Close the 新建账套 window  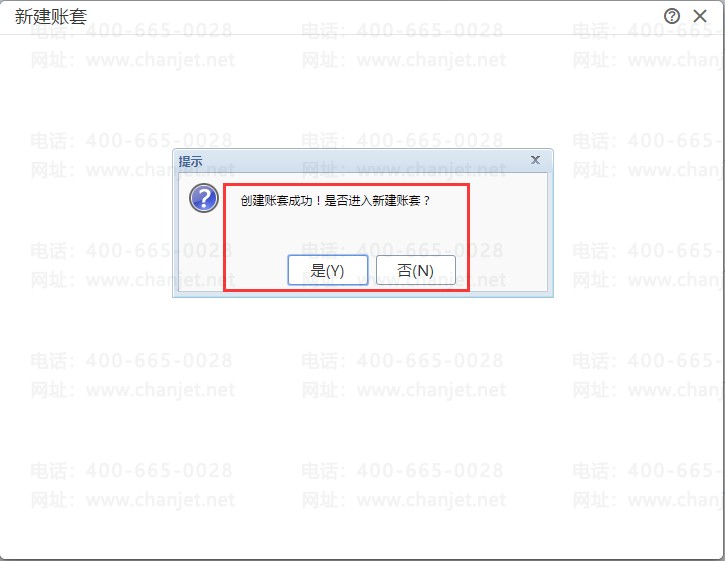click(x=700, y=16)
